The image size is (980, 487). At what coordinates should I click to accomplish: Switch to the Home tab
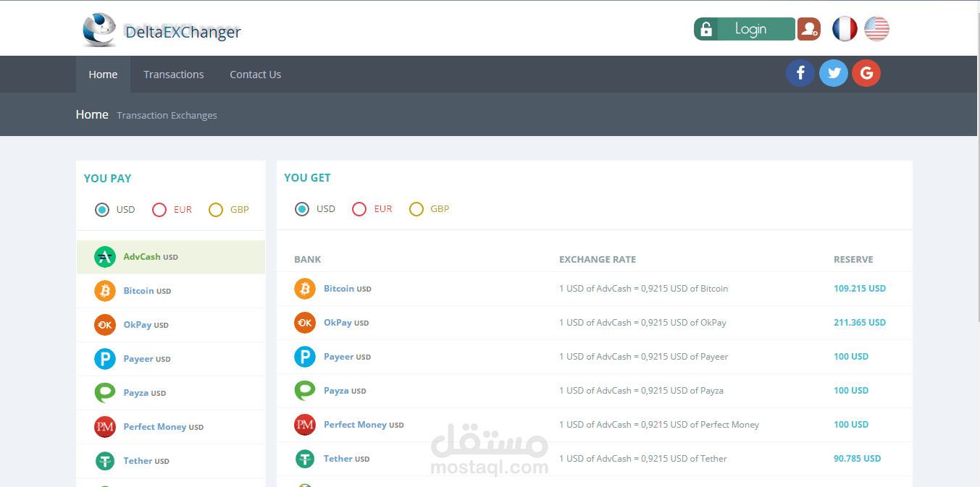pyautogui.click(x=103, y=74)
